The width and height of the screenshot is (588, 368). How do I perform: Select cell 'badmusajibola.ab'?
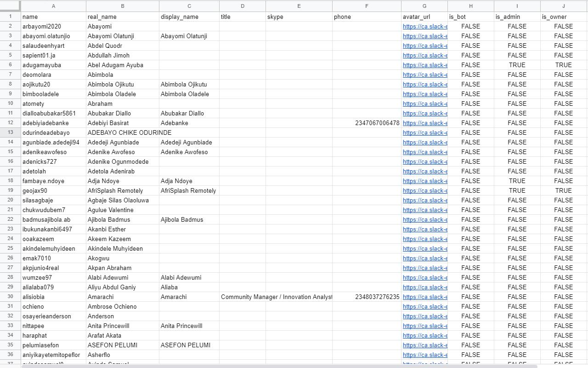click(53, 219)
